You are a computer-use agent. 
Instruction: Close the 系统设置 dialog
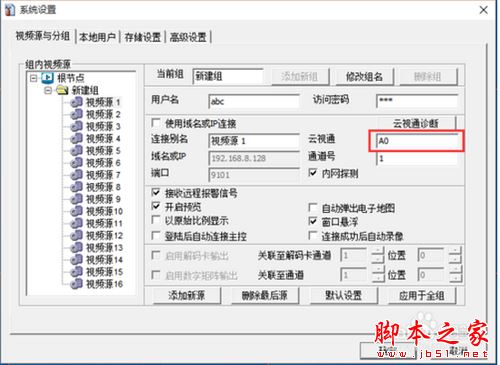pyautogui.click(x=484, y=10)
